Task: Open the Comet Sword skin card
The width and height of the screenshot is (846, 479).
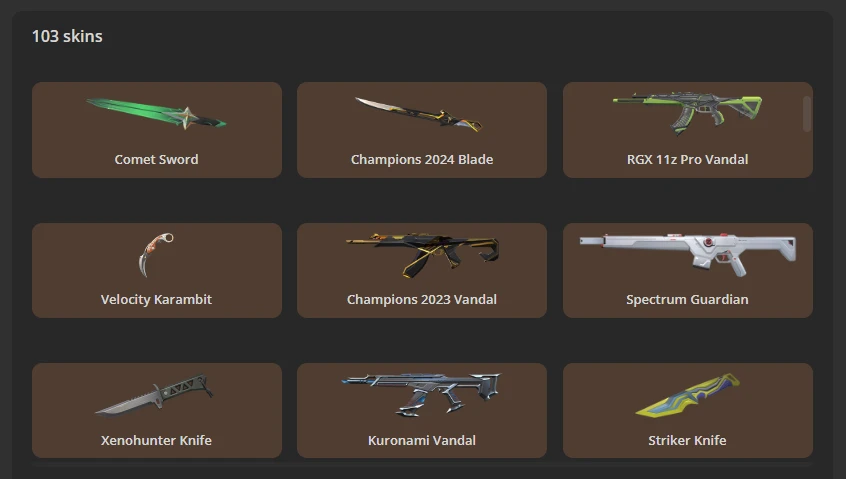Action: 156,130
